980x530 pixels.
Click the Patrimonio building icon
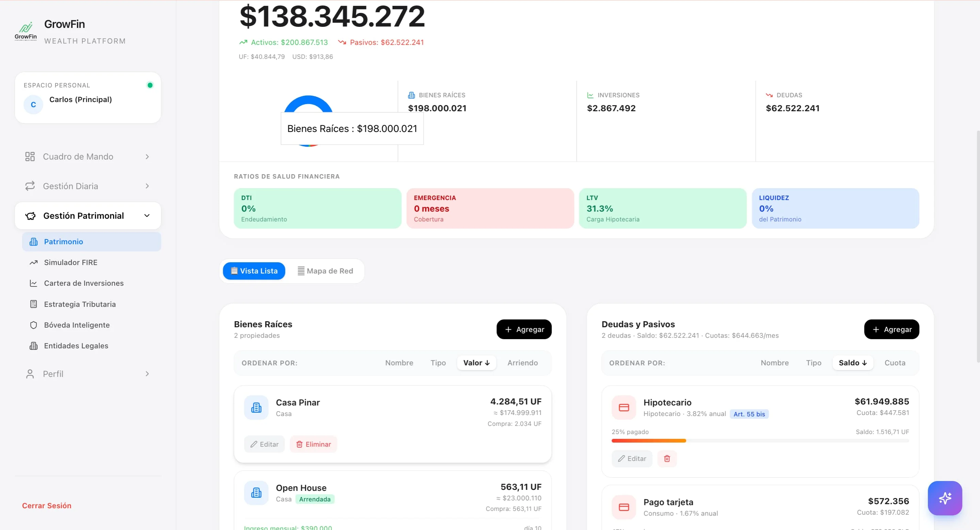(33, 242)
